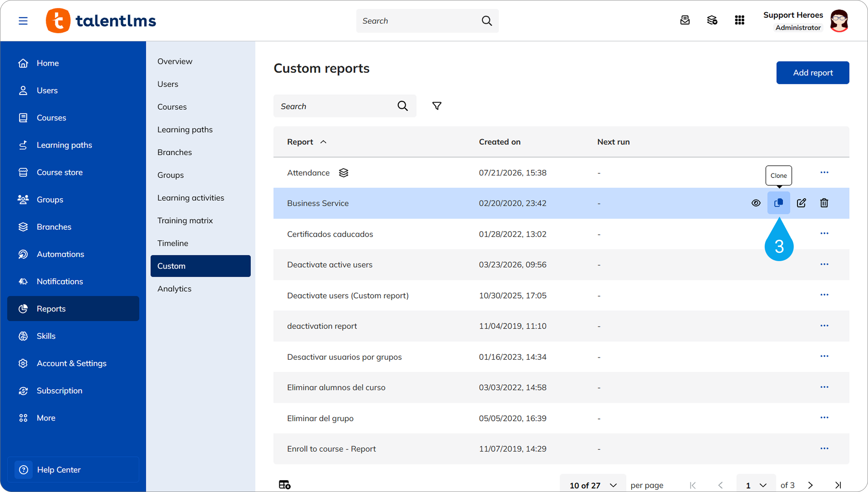This screenshot has width=868, height=492.
Task: Open the table column settings icon
Action: [x=285, y=484]
